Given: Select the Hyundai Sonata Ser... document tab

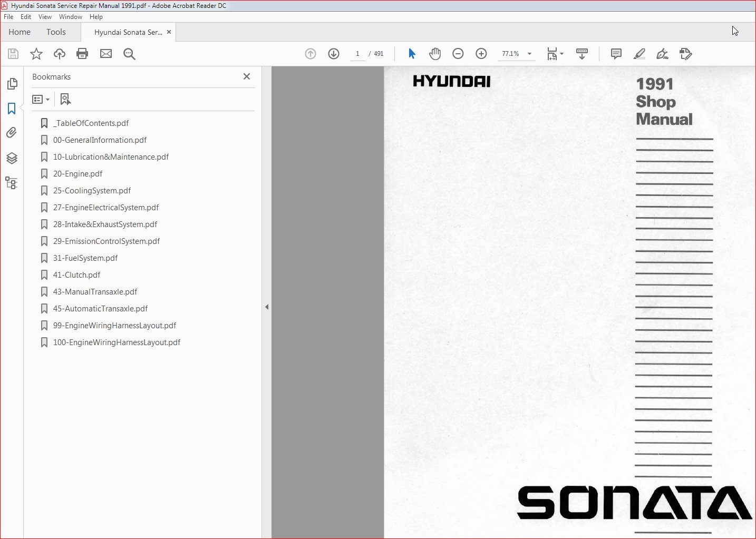Looking at the screenshot, I should click(128, 32).
